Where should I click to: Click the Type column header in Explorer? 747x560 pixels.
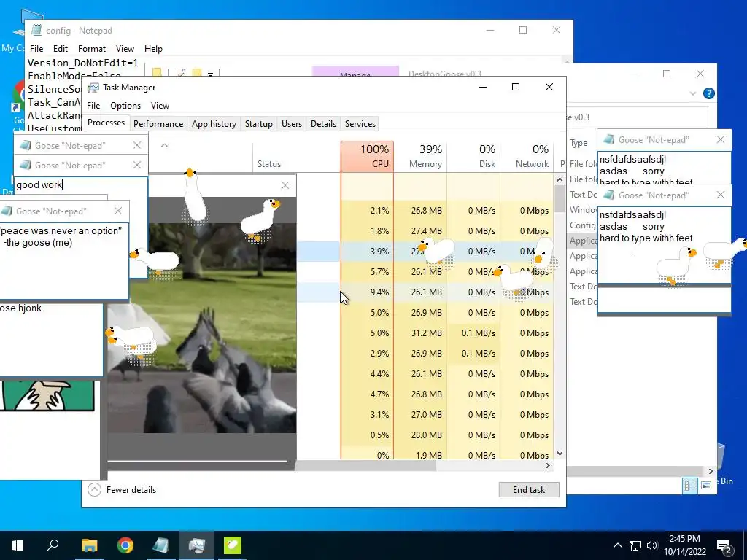point(578,143)
